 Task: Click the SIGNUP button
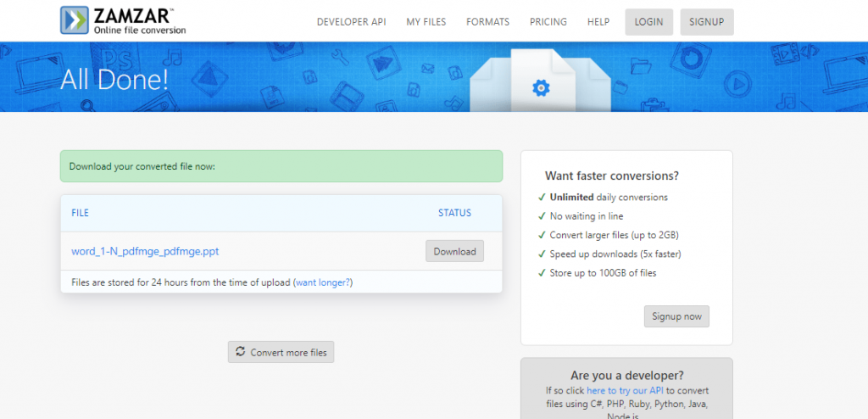click(707, 22)
